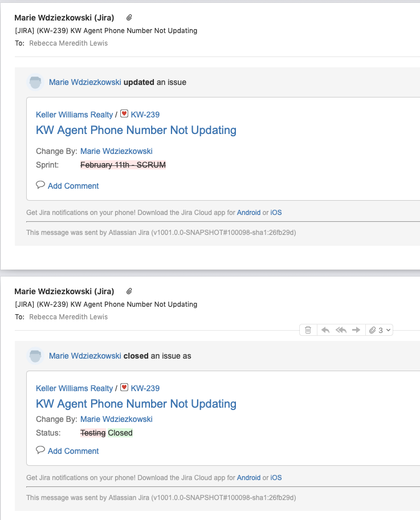Click the speech bubble icon beside Add Comment
This screenshot has width=420, height=520.
(x=40, y=185)
